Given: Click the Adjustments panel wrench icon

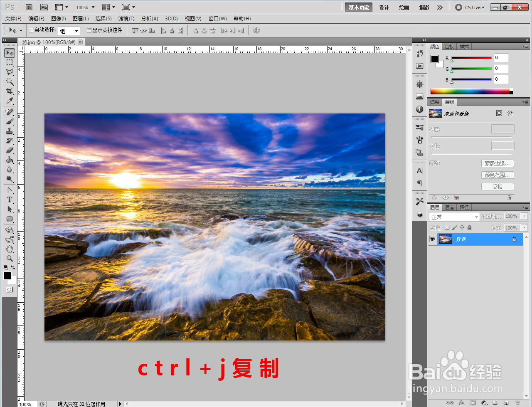Looking at the screenshot, I should pos(419,201).
